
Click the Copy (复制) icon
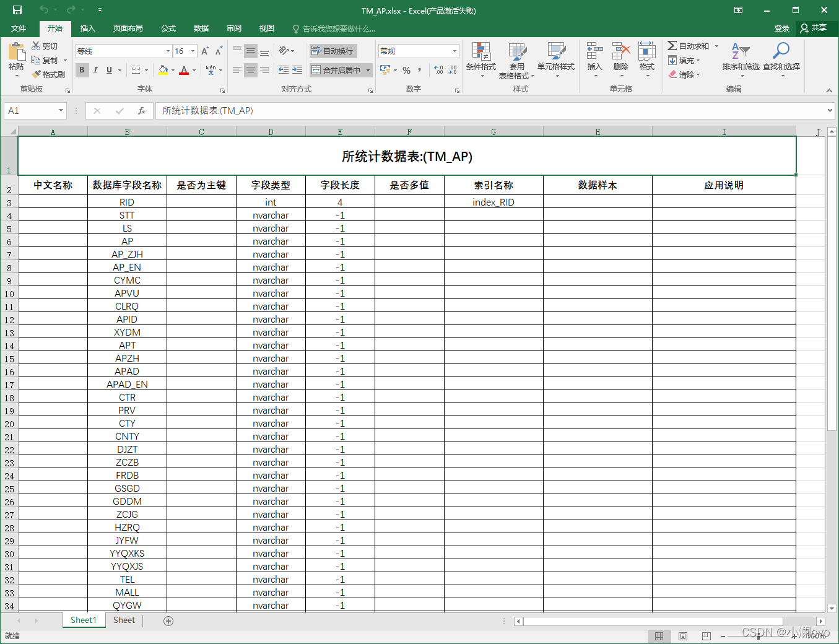coord(36,60)
